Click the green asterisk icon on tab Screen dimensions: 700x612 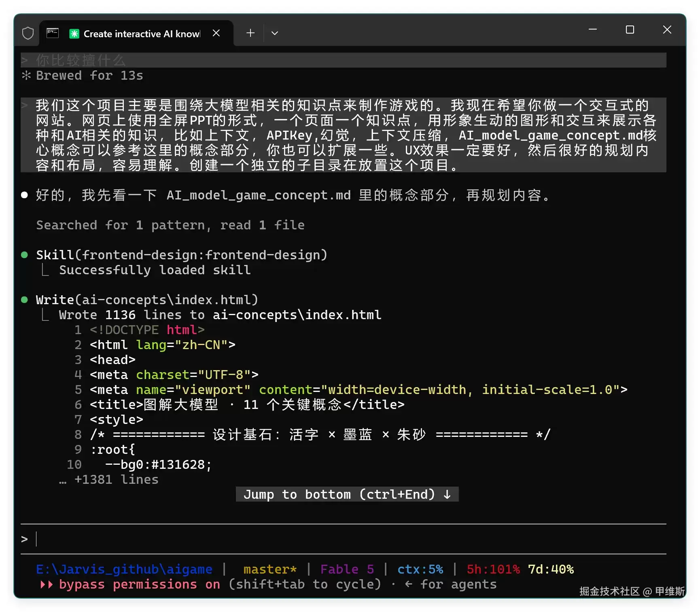74,34
